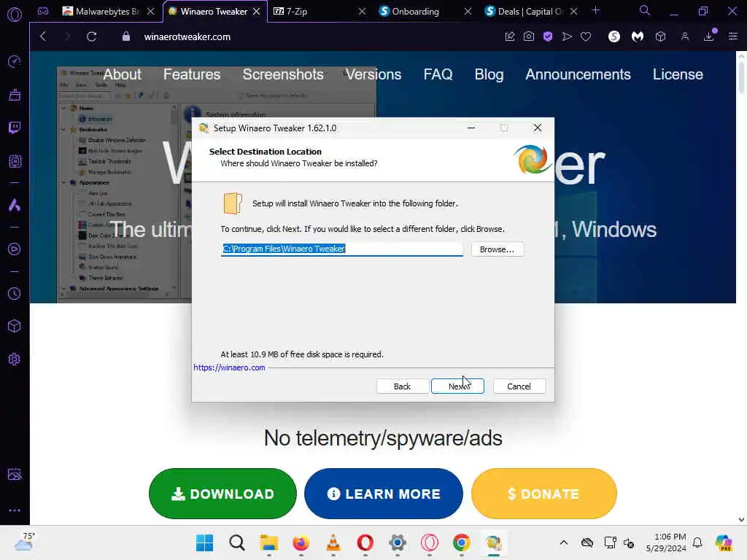
Task: Click green DOWNLOAD button
Action: pos(222,494)
